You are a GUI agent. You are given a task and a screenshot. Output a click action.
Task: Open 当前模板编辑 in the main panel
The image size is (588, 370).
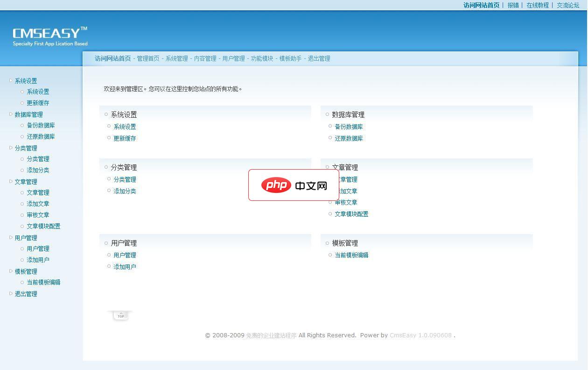pyautogui.click(x=351, y=255)
